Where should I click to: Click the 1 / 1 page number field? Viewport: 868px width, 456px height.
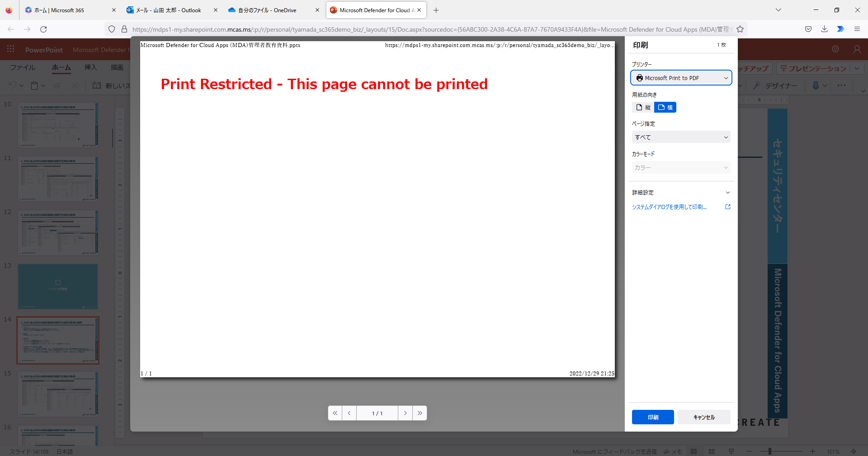pyautogui.click(x=377, y=413)
